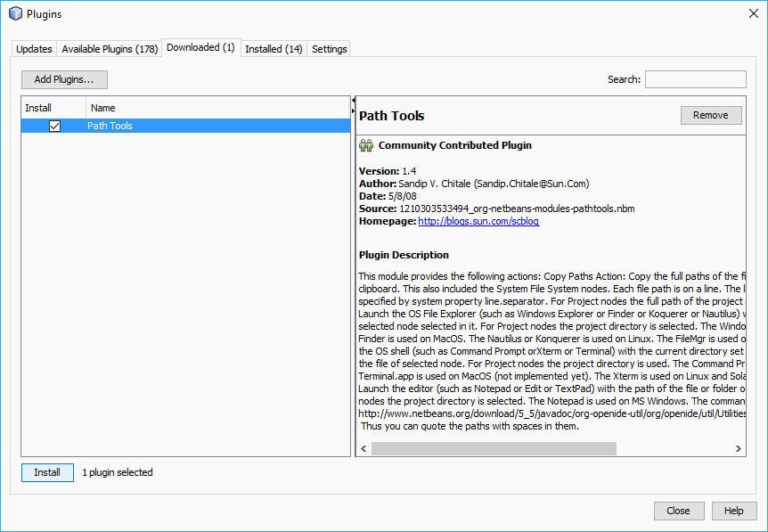
Task: Click Install to install the selected plugin
Action: tap(47, 472)
